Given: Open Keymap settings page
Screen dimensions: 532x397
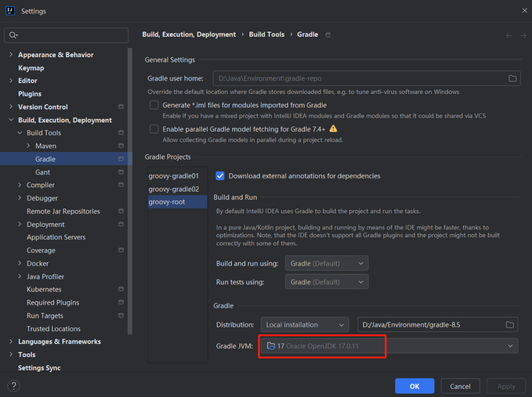Looking at the screenshot, I should [31, 68].
